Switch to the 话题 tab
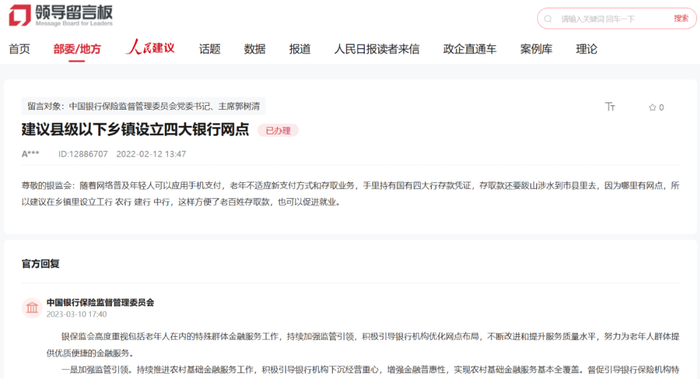The width and height of the screenshot is (700, 379). [210, 49]
